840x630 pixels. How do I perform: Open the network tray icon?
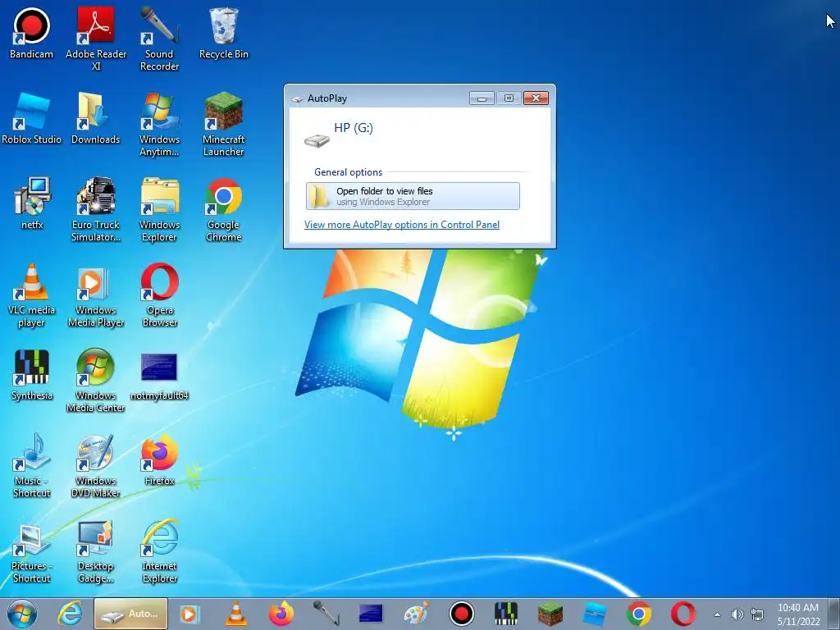757,614
